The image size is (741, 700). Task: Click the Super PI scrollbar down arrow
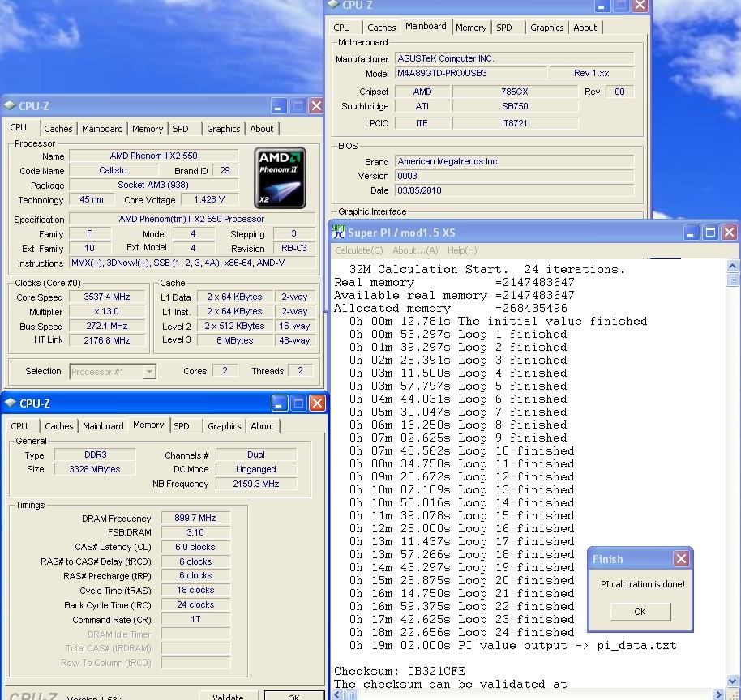click(733, 681)
